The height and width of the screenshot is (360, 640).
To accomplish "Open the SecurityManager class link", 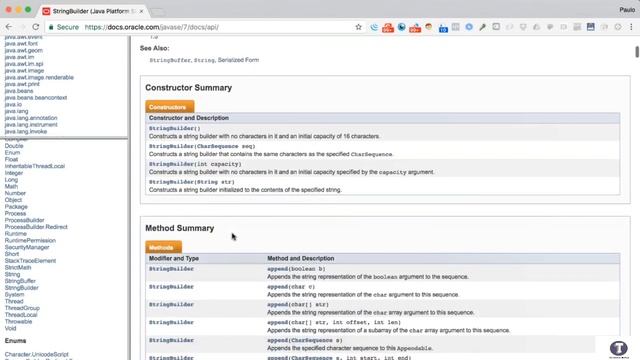I will (x=27, y=247).
